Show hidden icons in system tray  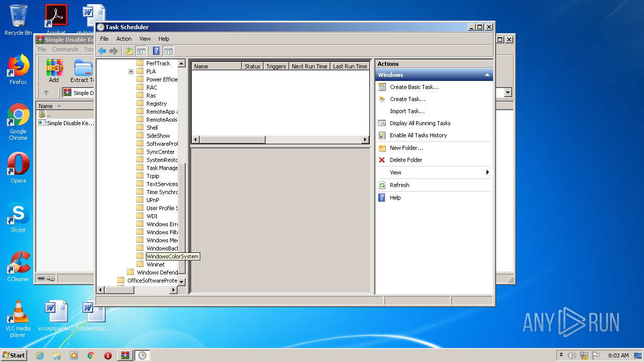click(x=561, y=355)
